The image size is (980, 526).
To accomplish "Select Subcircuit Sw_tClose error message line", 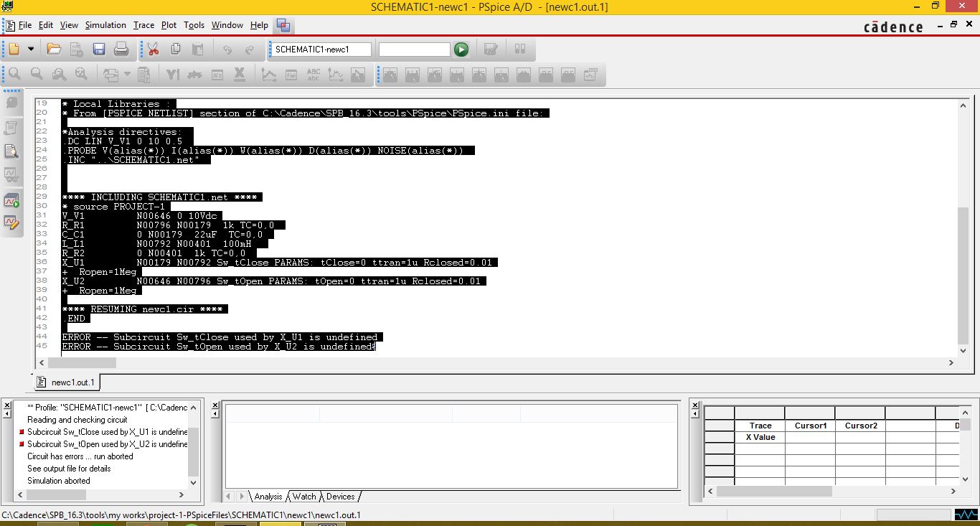I will 107,432.
